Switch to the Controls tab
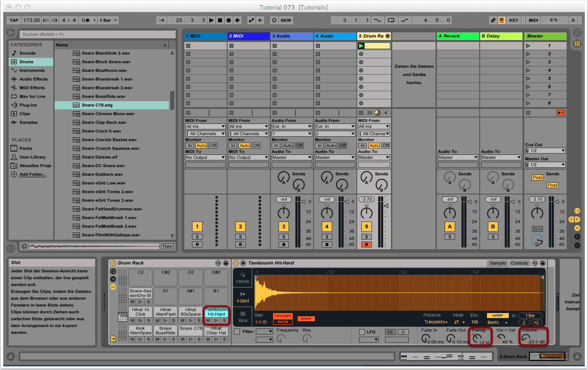 [519, 263]
